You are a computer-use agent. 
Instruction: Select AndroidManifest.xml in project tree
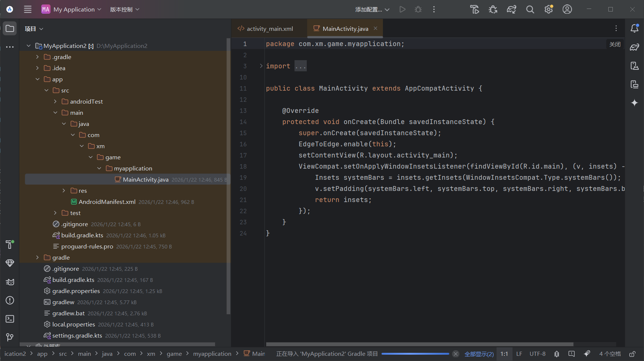(x=107, y=202)
